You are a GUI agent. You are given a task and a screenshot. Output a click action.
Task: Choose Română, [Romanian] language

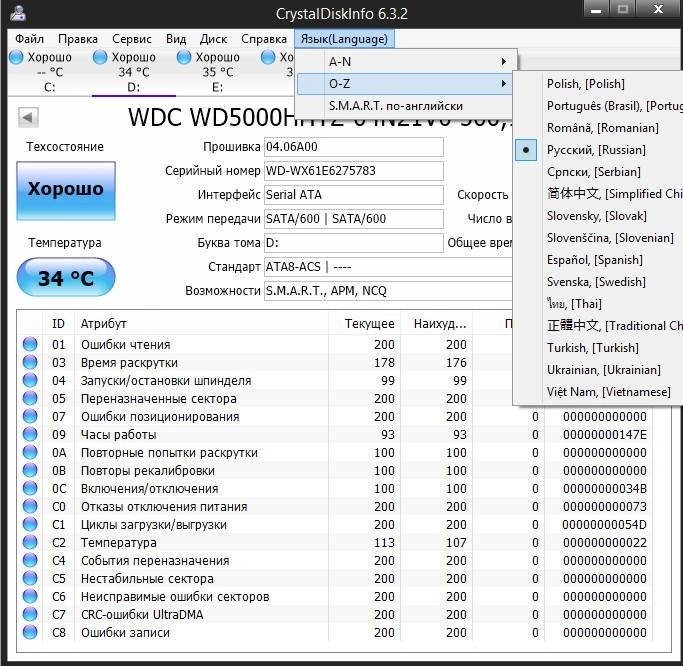click(598, 128)
